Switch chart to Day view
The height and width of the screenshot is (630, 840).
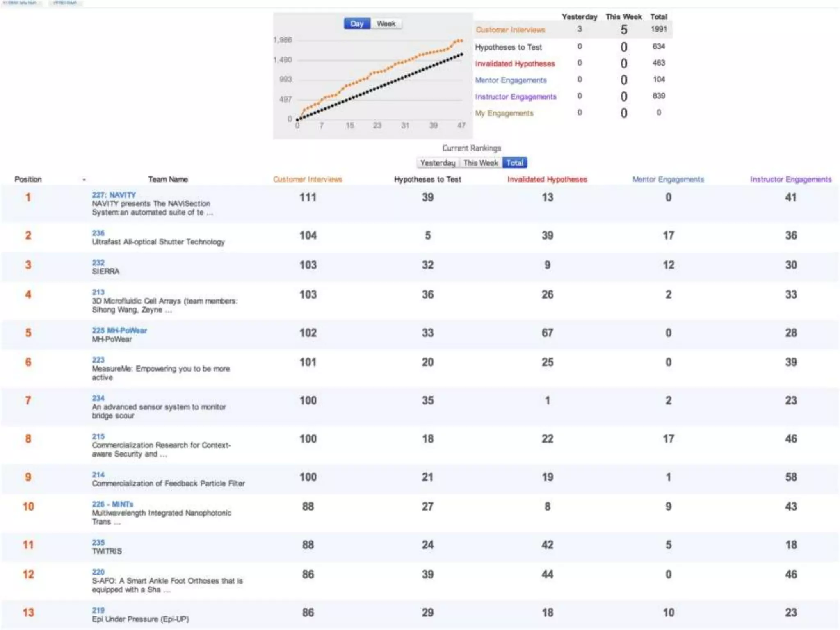pyautogui.click(x=356, y=24)
